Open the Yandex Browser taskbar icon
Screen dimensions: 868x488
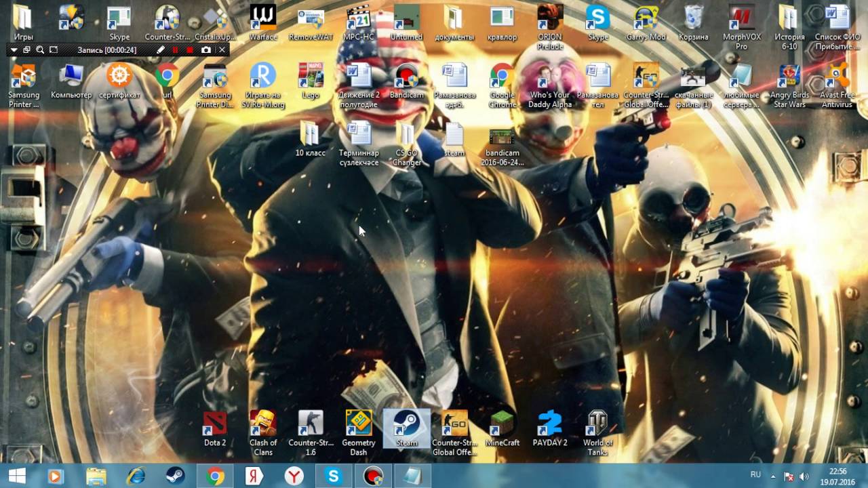[x=294, y=476]
